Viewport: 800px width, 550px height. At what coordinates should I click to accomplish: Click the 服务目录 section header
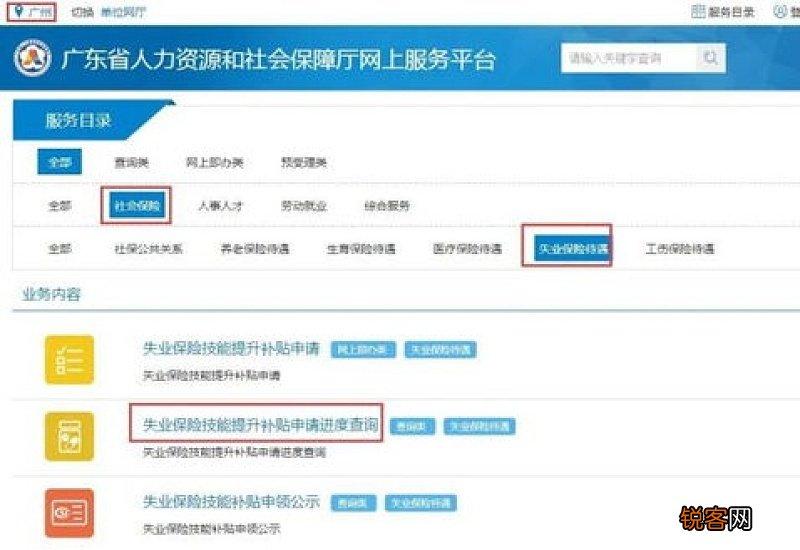pyautogui.click(x=79, y=121)
